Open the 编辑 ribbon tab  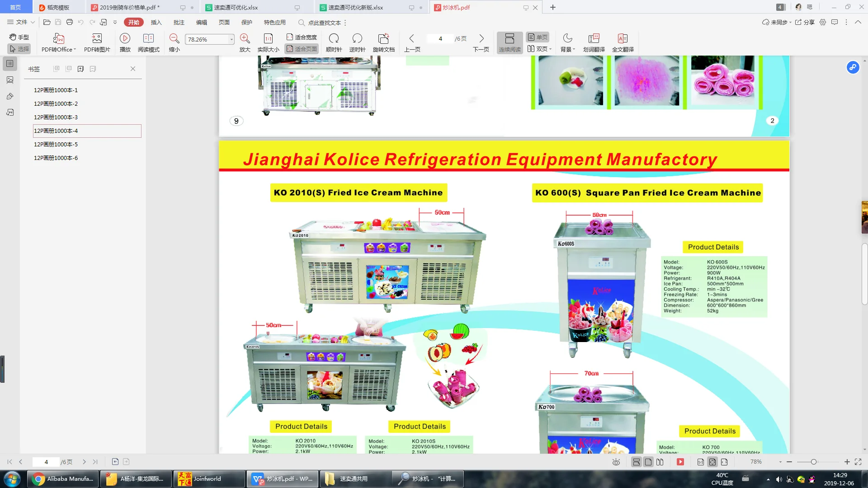[x=201, y=22]
